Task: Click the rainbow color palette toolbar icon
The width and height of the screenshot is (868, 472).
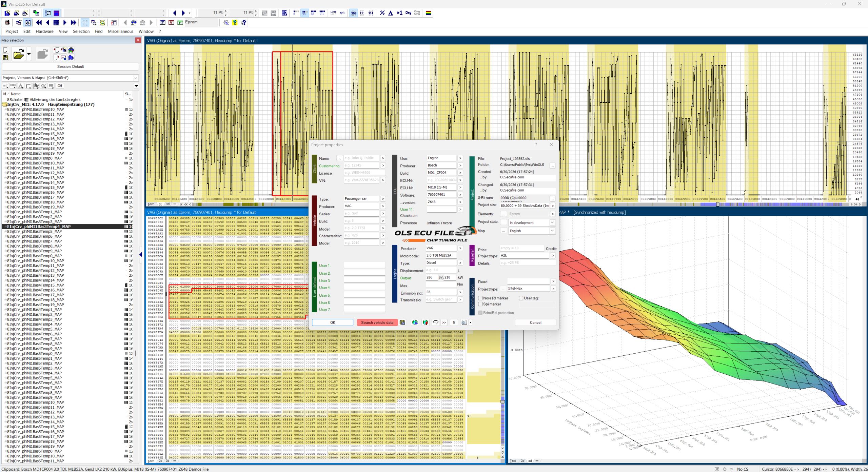Action: 428,13
